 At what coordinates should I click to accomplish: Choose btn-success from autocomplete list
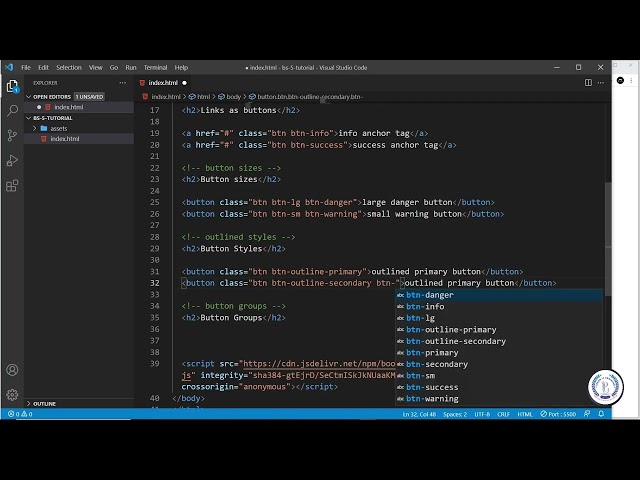pos(499,387)
